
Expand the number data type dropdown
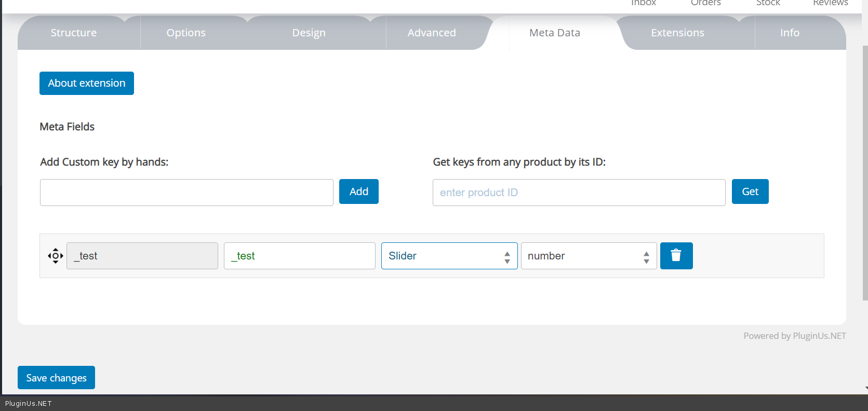588,256
